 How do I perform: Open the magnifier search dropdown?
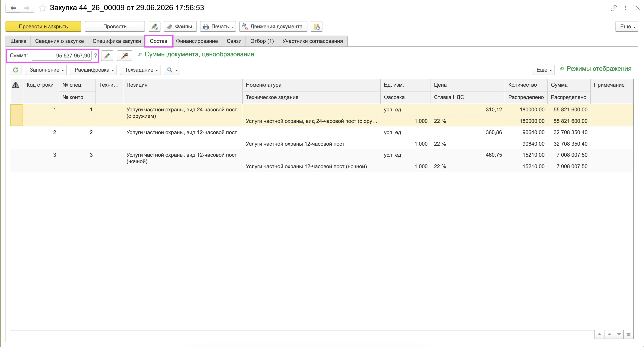click(172, 70)
